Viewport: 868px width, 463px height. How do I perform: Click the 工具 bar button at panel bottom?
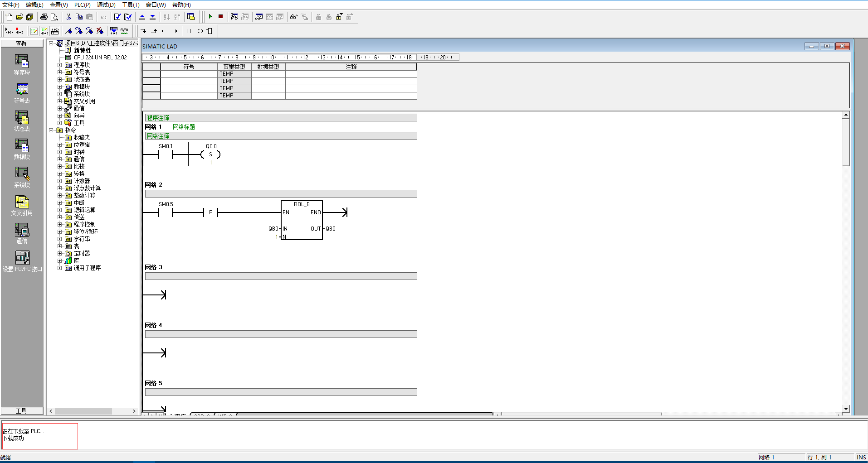click(22, 411)
